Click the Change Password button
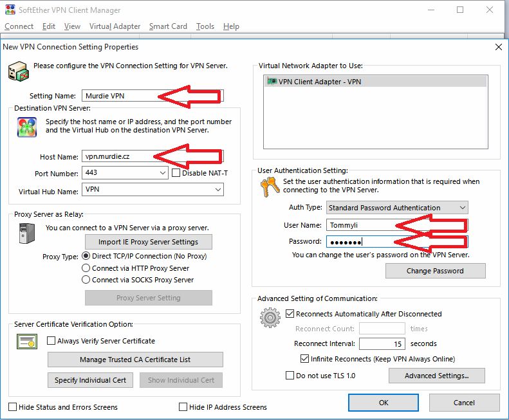Image resolution: width=509 pixels, height=420 pixels. pyautogui.click(x=435, y=271)
